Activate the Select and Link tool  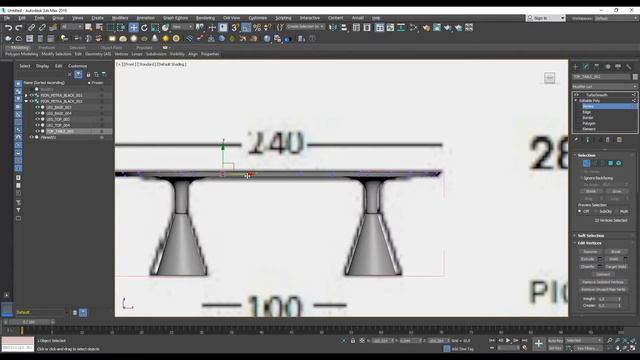coord(31,28)
